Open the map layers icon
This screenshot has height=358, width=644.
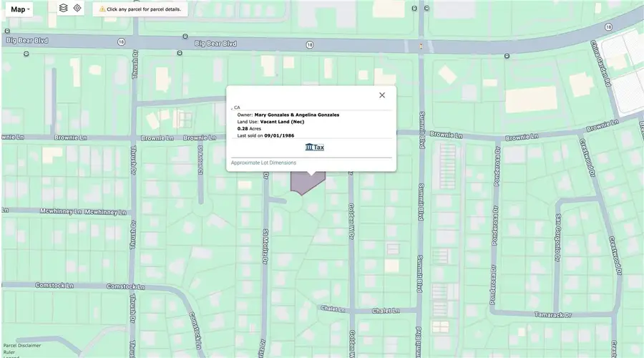(63, 8)
